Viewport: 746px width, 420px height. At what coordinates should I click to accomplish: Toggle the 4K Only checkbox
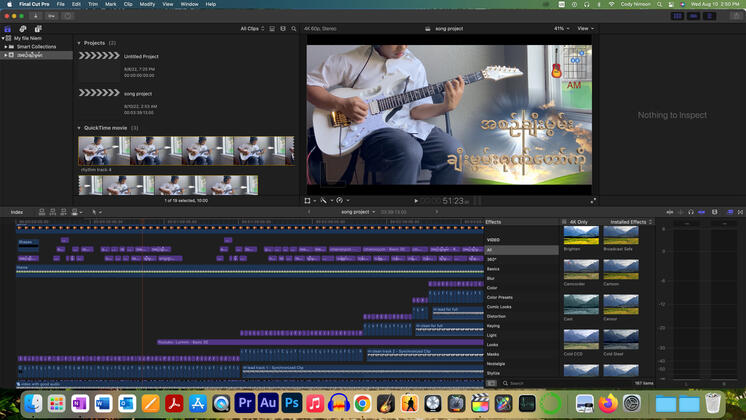(x=564, y=222)
